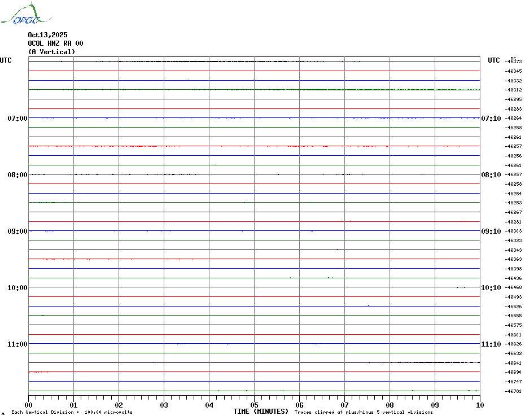Image resolution: width=525 pixels, height=420 pixels.
Task: Click the 09:10 time label on right
Action: pos(491,231)
